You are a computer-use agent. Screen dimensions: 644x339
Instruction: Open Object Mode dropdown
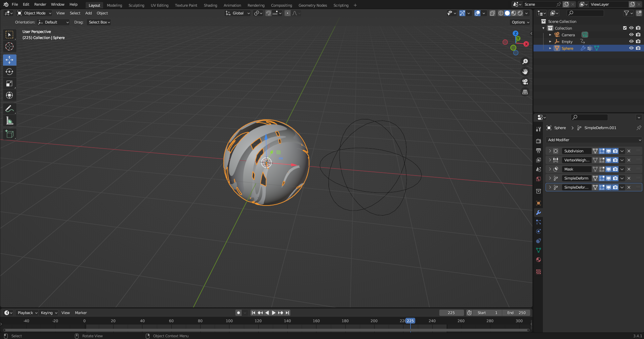click(34, 13)
